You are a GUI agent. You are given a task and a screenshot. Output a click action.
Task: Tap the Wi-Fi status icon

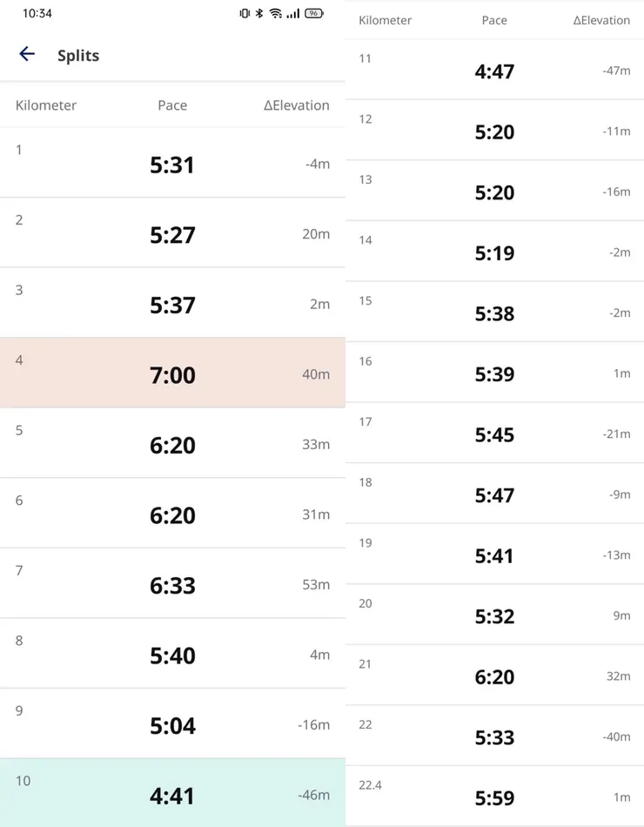pyautogui.click(x=275, y=14)
